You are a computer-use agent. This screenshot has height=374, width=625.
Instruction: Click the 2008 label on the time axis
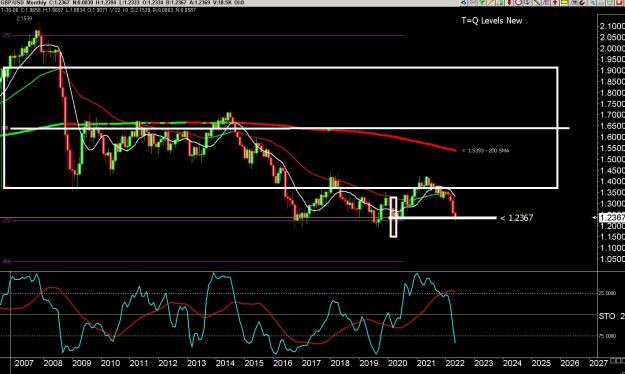point(53,363)
